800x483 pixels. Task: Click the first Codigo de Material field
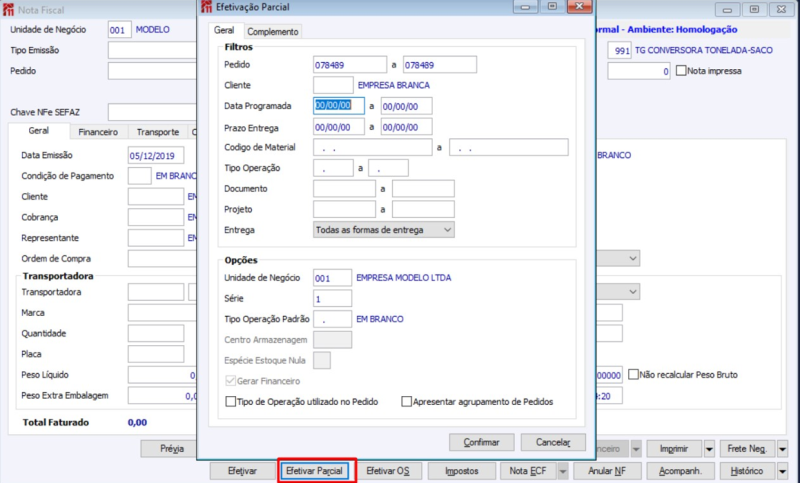[x=372, y=147]
